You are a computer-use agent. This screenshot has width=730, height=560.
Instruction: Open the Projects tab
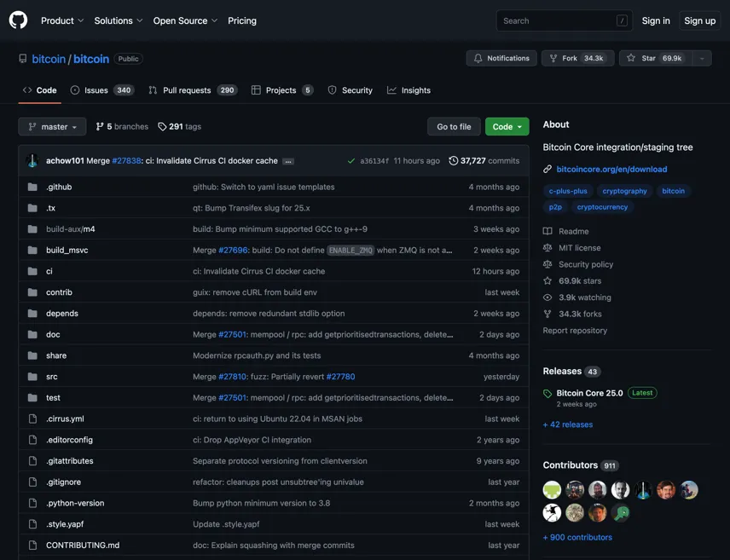tap(281, 90)
